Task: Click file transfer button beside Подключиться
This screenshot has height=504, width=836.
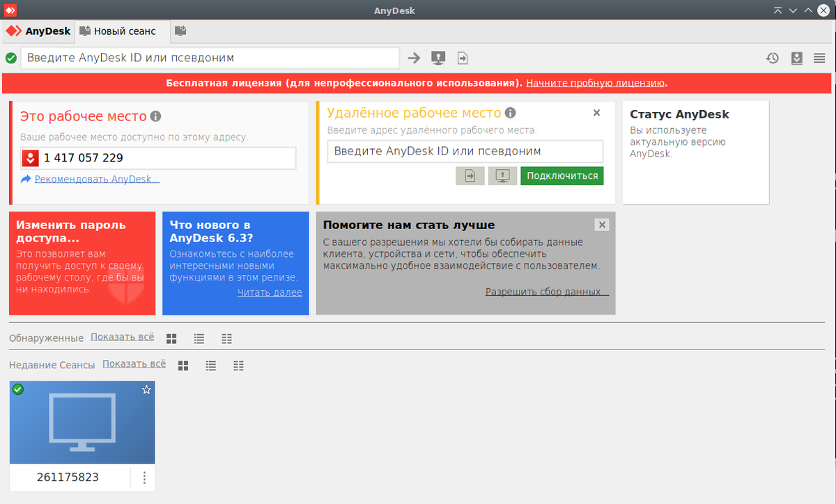Action: click(470, 176)
